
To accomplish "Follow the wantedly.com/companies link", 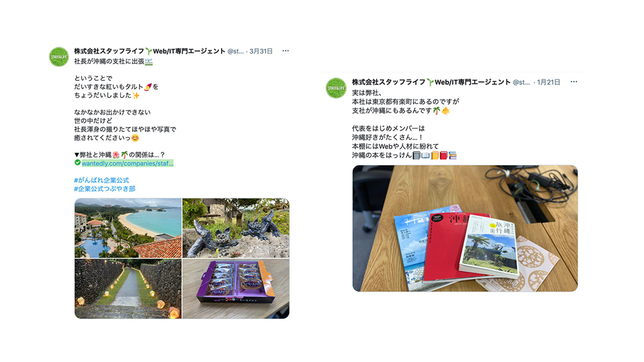I will coord(127,164).
